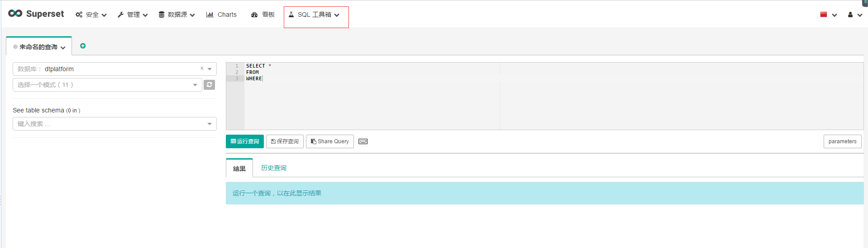Click the 运行查询 run query button

[x=244, y=141]
